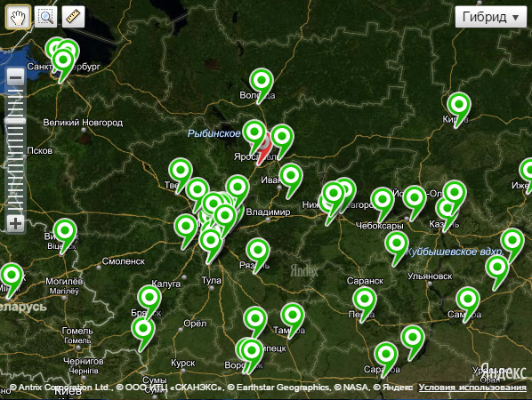This screenshot has width=532, height=400.
Task: Click the zoom level slider handle
Action: click(x=15, y=121)
